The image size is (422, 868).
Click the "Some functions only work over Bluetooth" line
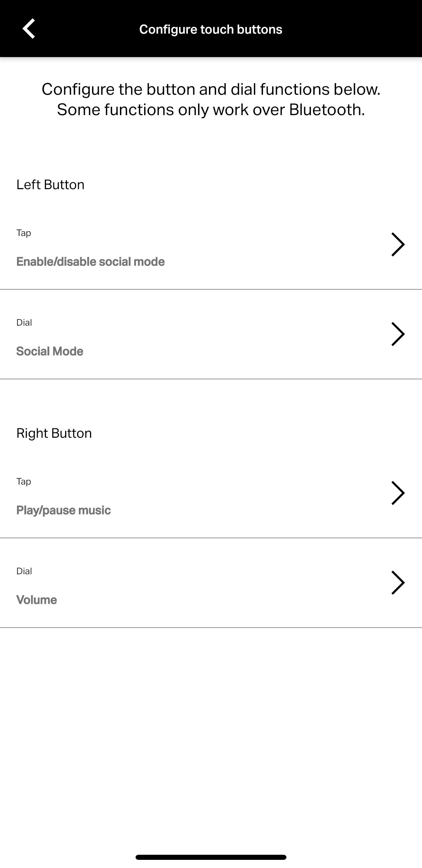[211, 110]
